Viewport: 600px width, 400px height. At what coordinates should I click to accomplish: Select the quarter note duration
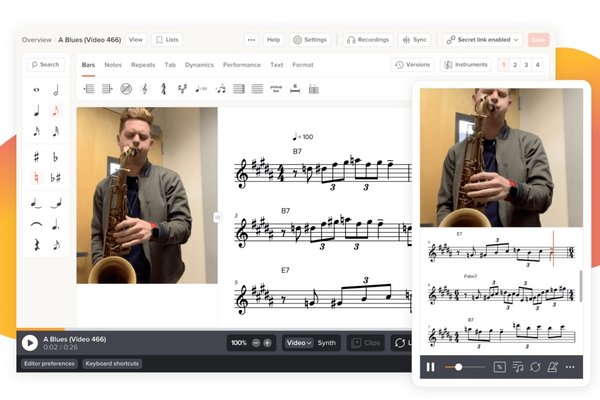point(36,111)
